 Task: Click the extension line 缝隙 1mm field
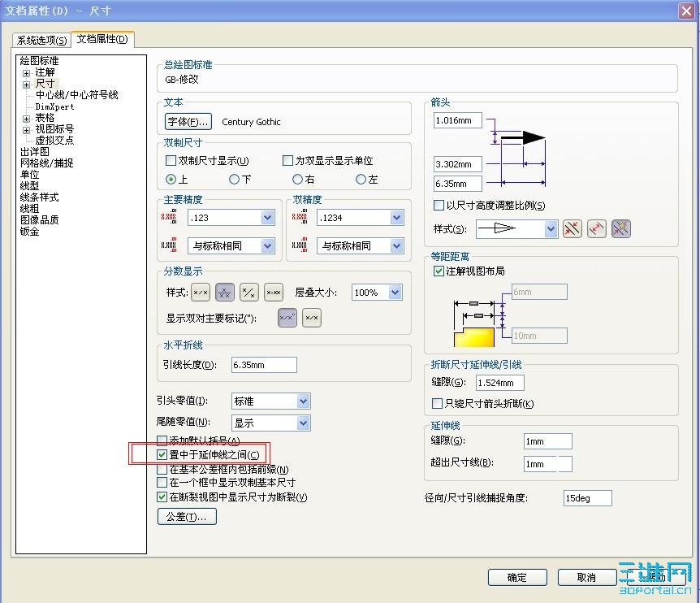[x=548, y=441]
